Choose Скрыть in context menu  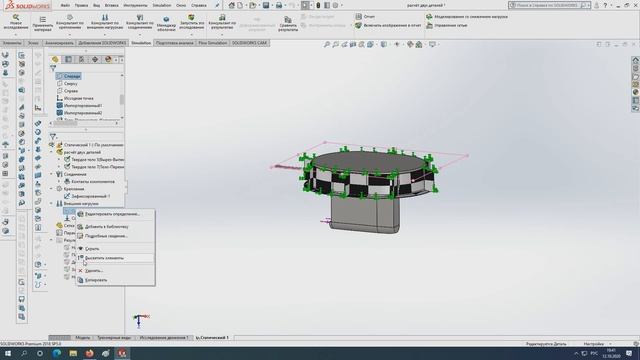coord(115,249)
